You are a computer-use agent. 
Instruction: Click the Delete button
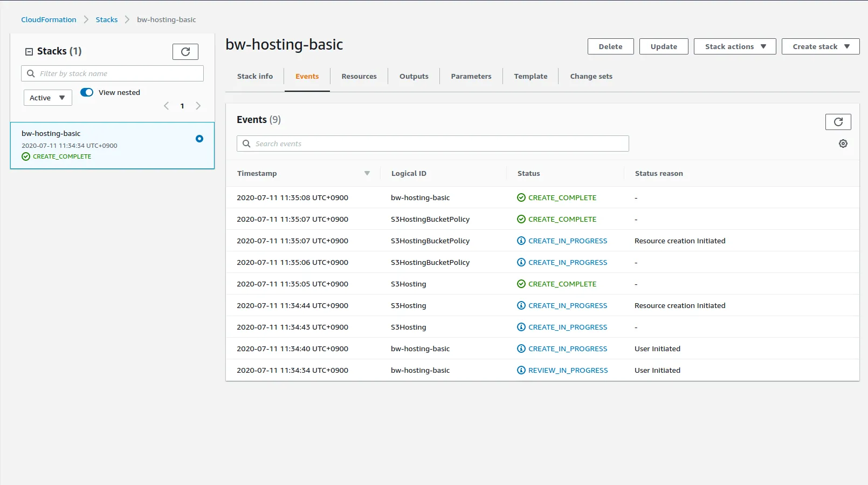click(611, 46)
